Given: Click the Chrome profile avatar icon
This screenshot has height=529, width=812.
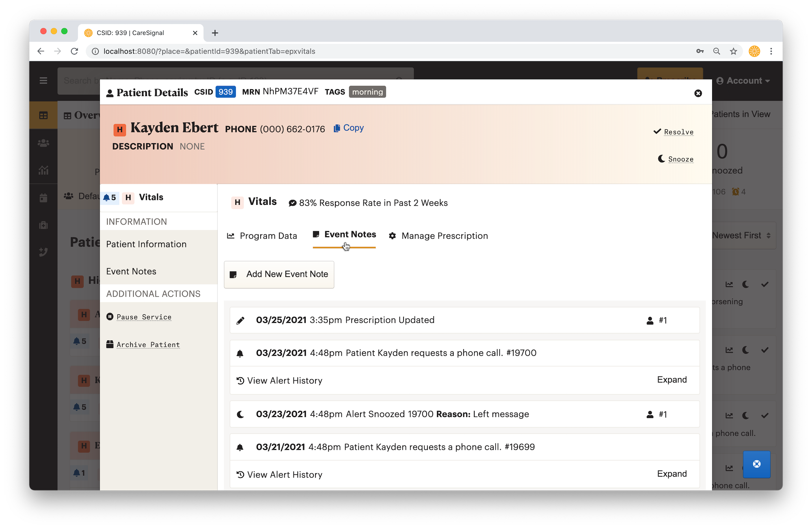Looking at the screenshot, I should tap(754, 51).
